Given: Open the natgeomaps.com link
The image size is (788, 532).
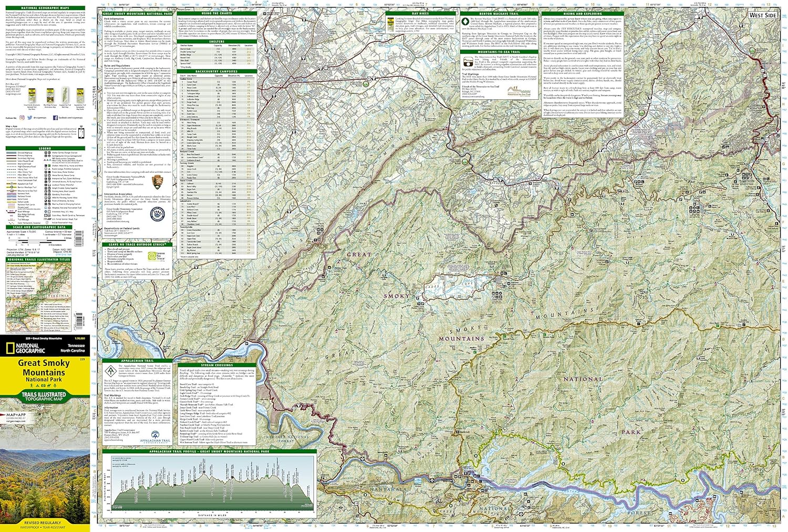Looking at the screenshot, I should pos(13,94).
